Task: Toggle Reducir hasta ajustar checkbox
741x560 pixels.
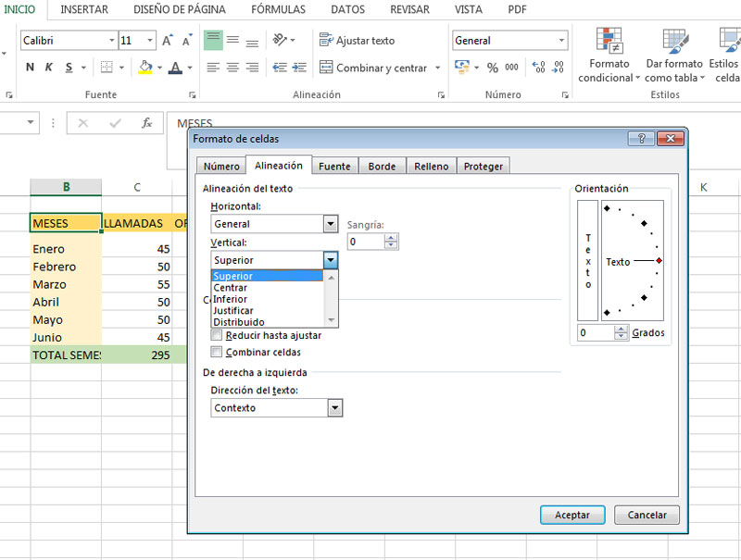Action: click(x=217, y=335)
